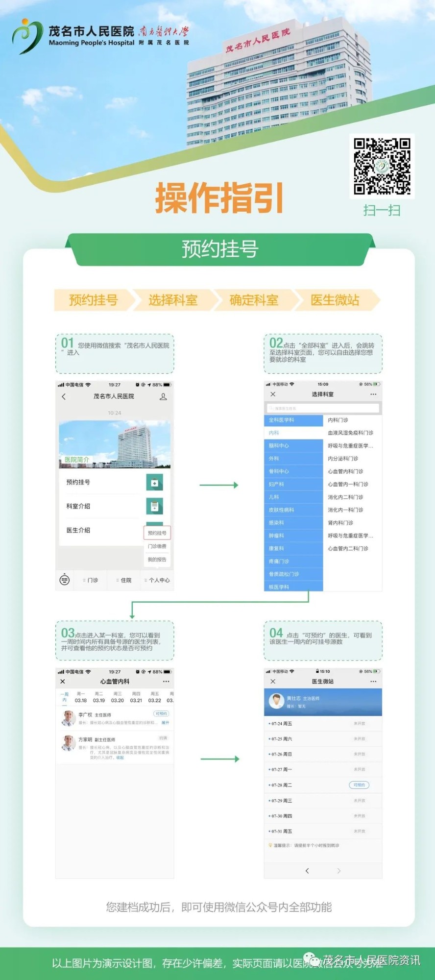Screen dimensions: 435x980
Task: Expand 李广权's description with 展开
Action: pos(165,723)
